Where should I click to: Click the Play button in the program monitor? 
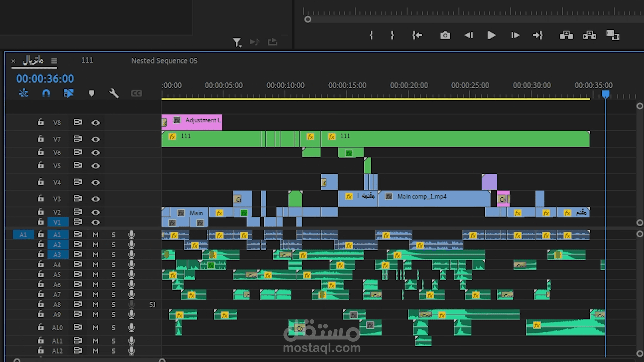pyautogui.click(x=491, y=35)
